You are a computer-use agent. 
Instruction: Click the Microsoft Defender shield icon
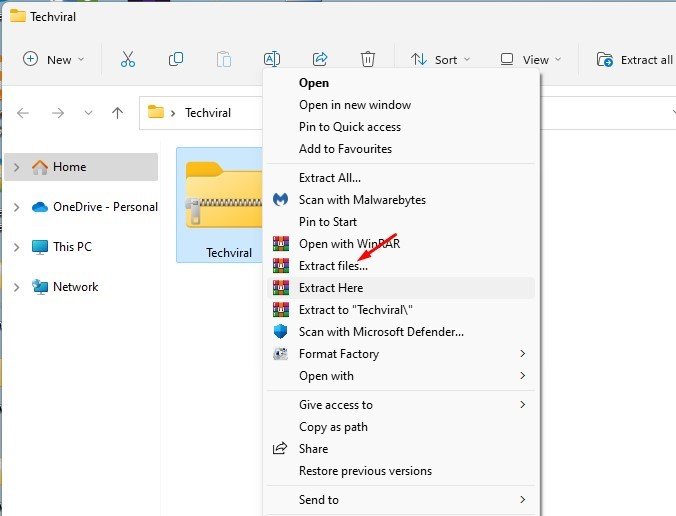coord(281,331)
